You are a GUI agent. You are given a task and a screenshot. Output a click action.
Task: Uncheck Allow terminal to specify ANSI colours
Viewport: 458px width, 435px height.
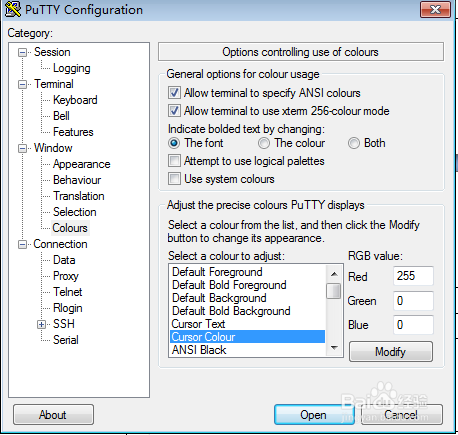tap(174, 93)
